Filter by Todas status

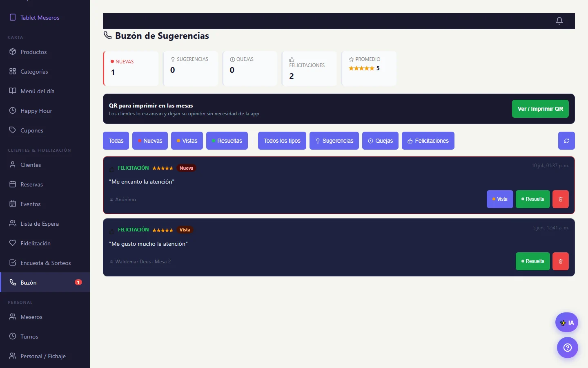(x=116, y=141)
